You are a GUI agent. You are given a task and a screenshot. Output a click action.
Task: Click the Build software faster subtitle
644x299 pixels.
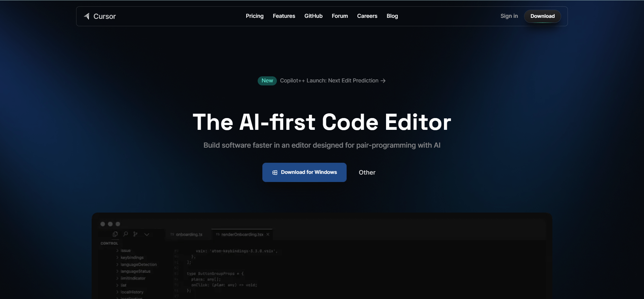click(322, 145)
